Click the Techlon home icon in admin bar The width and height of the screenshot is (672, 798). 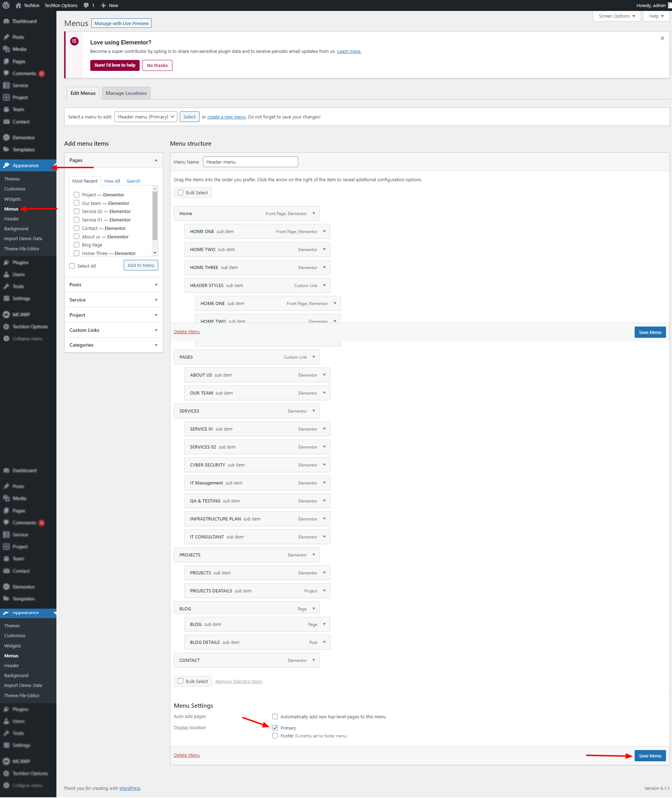click(x=18, y=5)
